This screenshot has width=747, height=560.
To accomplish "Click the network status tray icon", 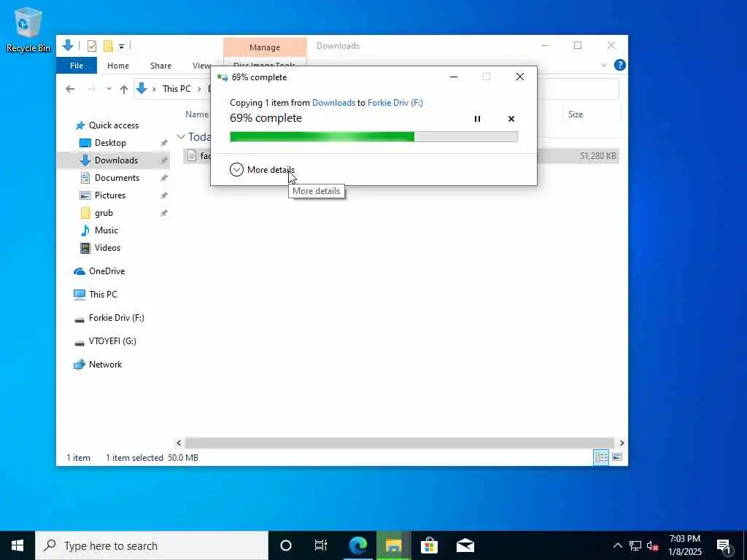I will click(635, 545).
